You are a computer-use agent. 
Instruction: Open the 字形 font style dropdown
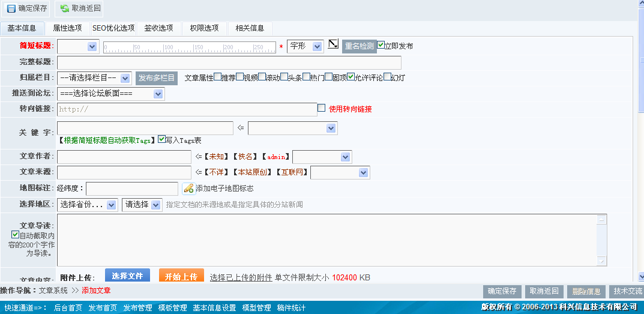tap(305, 46)
